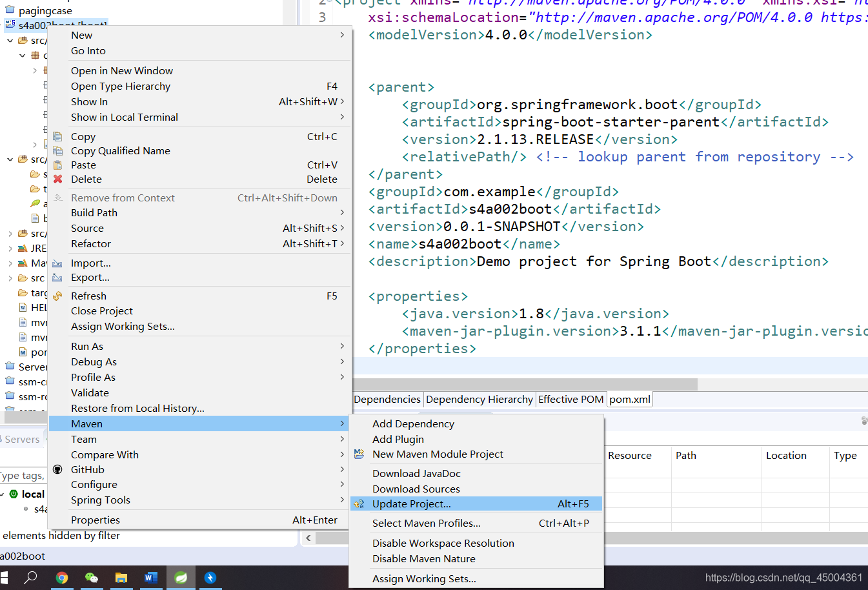Open the Servers view tab
The height and width of the screenshot is (590, 868).
pyautogui.click(x=21, y=440)
